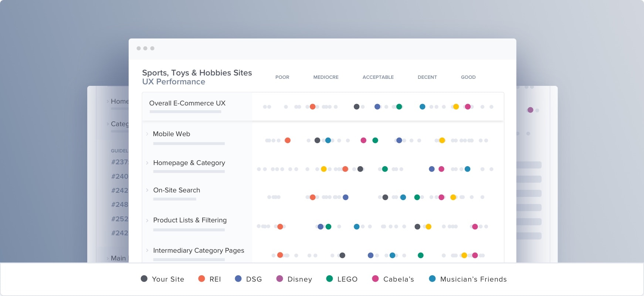Open the Homepage & Category row label
The width and height of the screenshot is (644, 296).
pos(189,163)
